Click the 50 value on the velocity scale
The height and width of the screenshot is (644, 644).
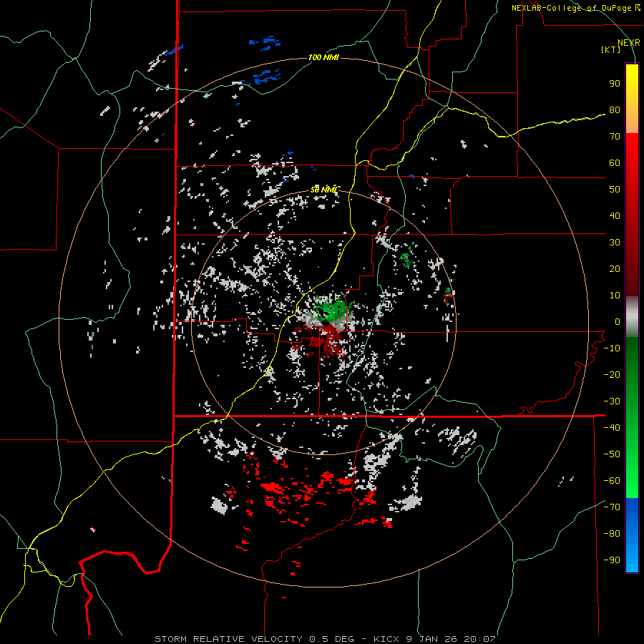point(615,190)
